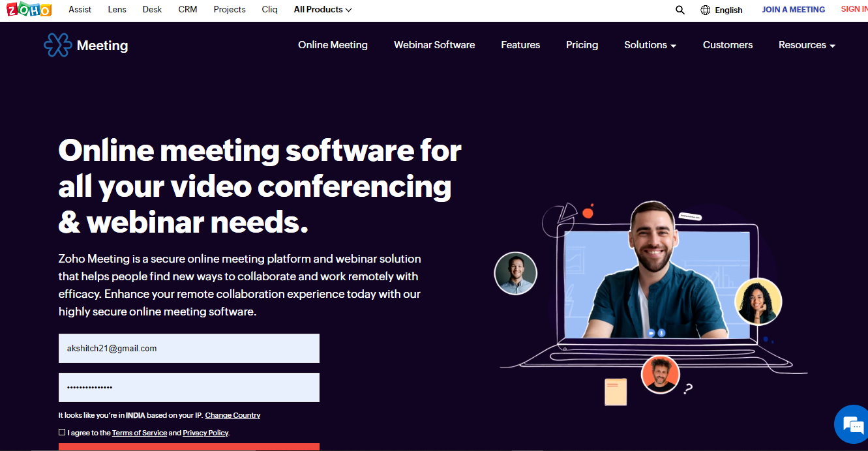Image resolution: width=868 pixels, height=451 pixels.
Task: Open the live chat bubble icon
Action: 852,425
